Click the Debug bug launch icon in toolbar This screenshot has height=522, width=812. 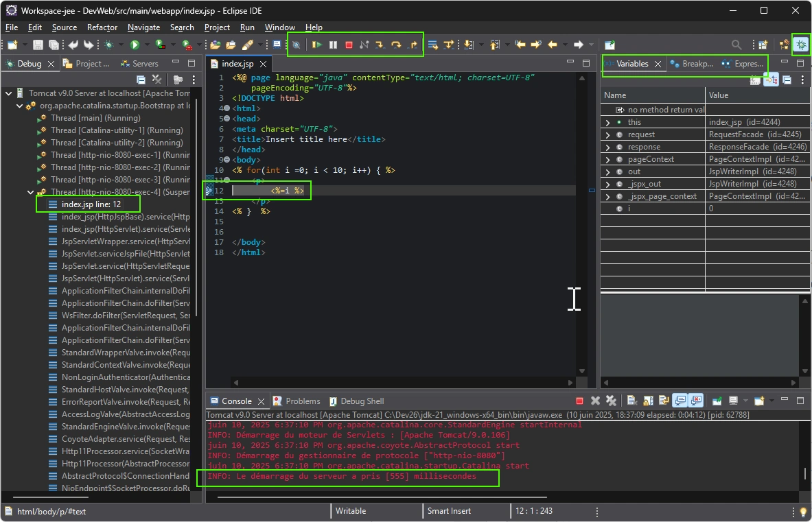(108, 45)
